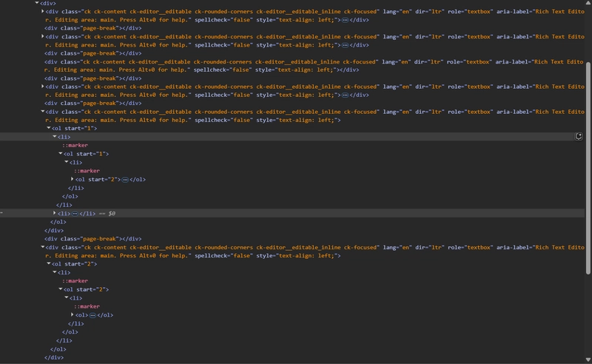Viewport: 592px width, 364px height.
Task: Collapse the ck-content div containing outer ol start="1"
Action: click(x=43, y=112)
